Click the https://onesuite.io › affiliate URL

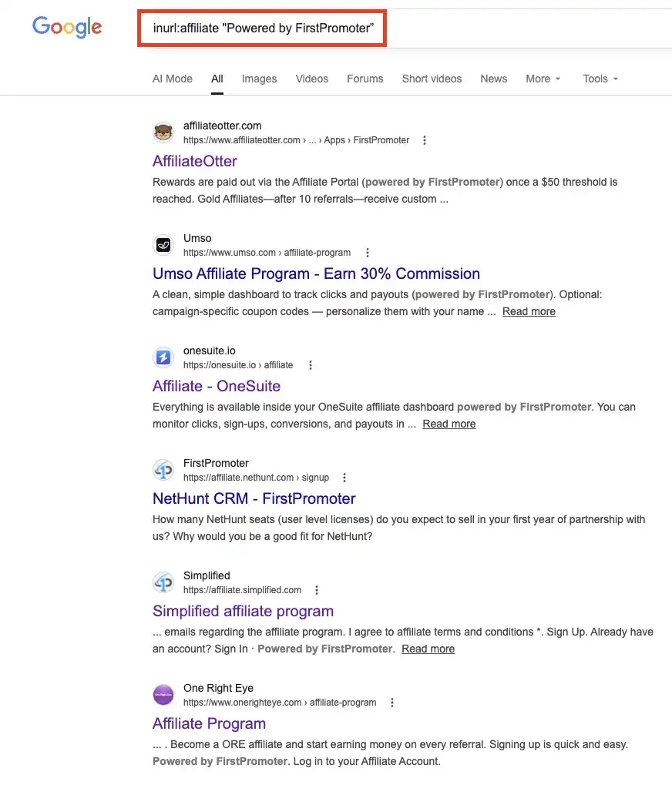pos(238,365)
